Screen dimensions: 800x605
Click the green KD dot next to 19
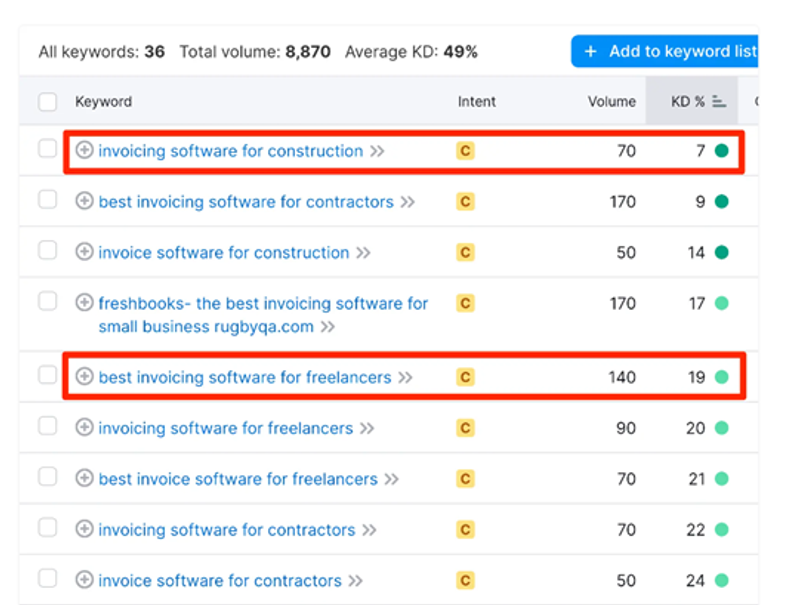721,377
